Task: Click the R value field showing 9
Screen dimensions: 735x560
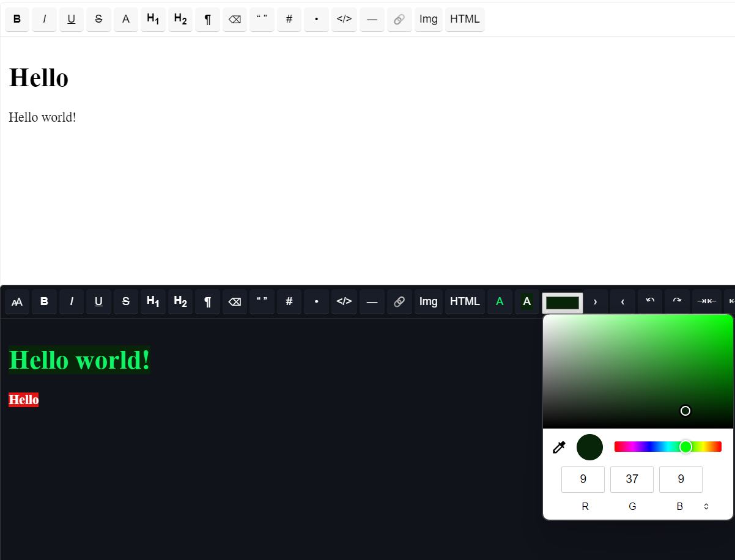Action: pos(583,479)
